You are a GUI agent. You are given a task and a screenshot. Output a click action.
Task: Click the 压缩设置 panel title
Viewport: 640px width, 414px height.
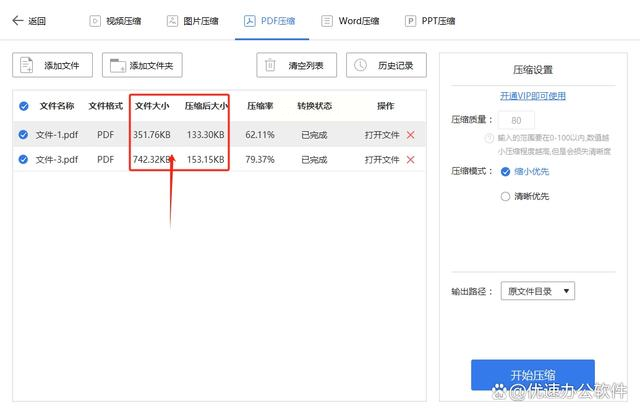(x=533, y=70)
